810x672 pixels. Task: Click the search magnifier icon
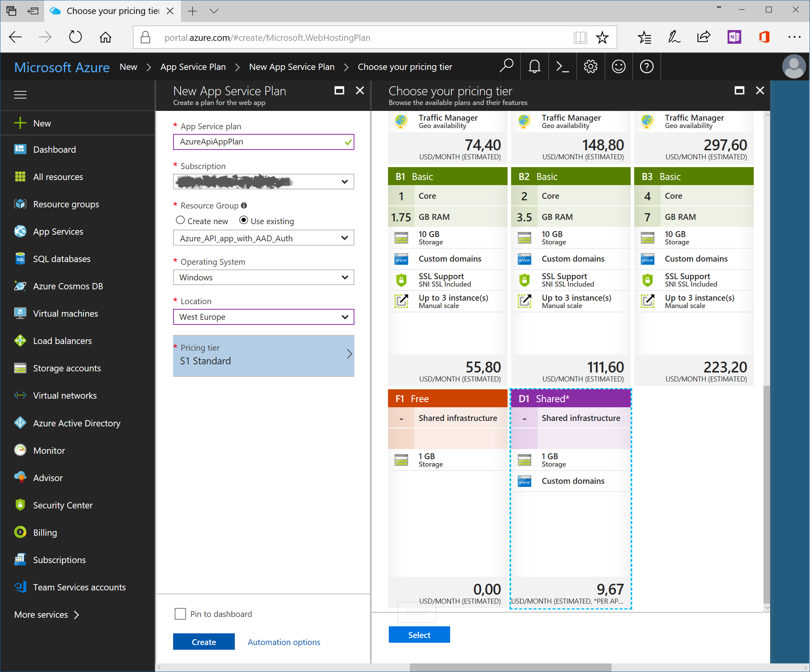click(506, 66)
